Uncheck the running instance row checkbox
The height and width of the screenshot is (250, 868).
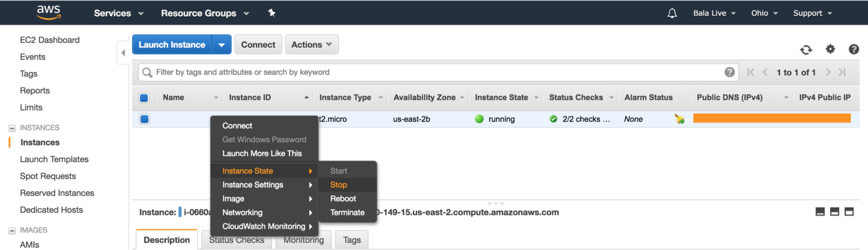tap(144, 119)
